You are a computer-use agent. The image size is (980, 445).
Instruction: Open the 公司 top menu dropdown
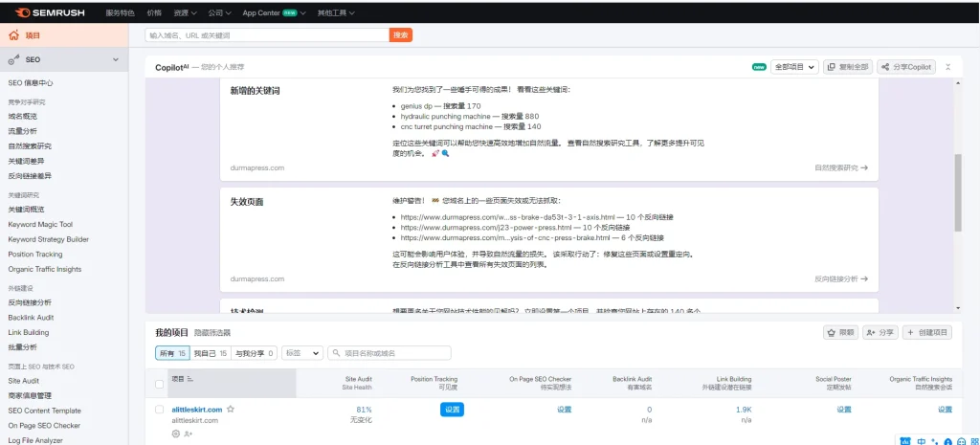pyautogui.click(x=219, y=12)
